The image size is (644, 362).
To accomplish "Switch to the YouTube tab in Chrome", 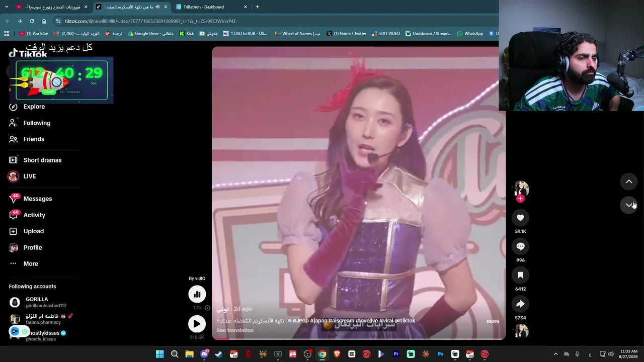I will tap(51, 7).
